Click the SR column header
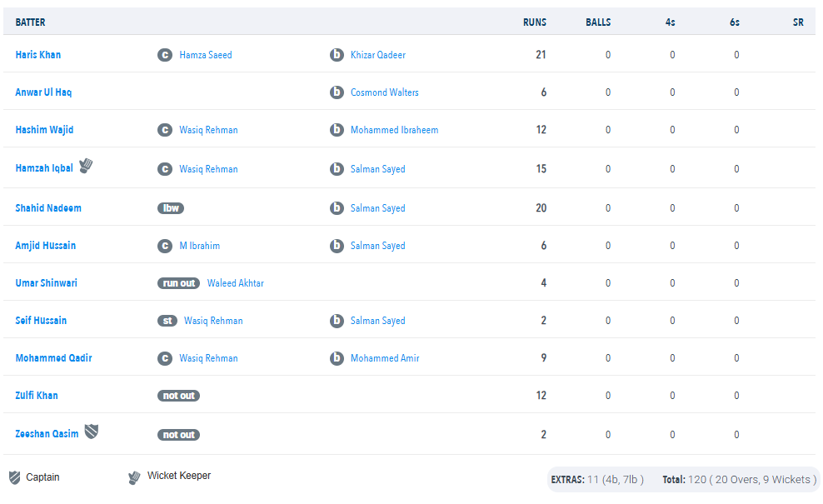This screenshot has width=823, height=504. [x=798, y=22]
